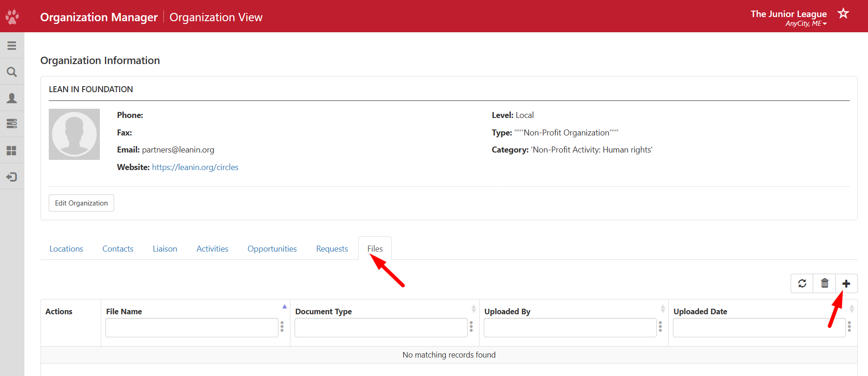
Task: Refresh the files table
Action: (x=802, y=283)
